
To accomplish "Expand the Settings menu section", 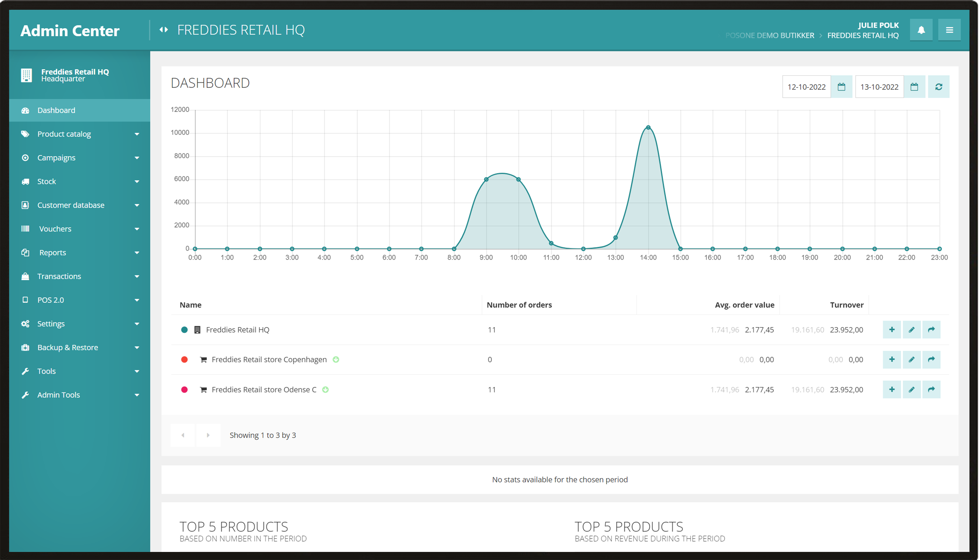I will (51, 324).
